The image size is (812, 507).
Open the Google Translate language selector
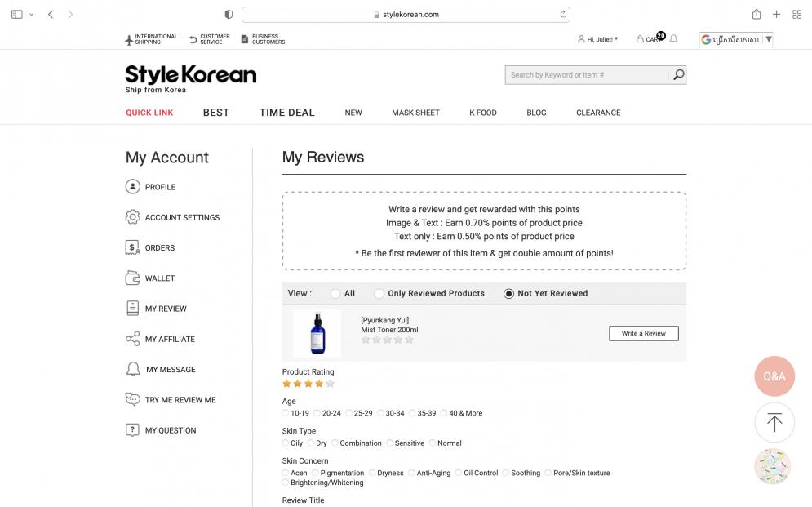point(736,39)
